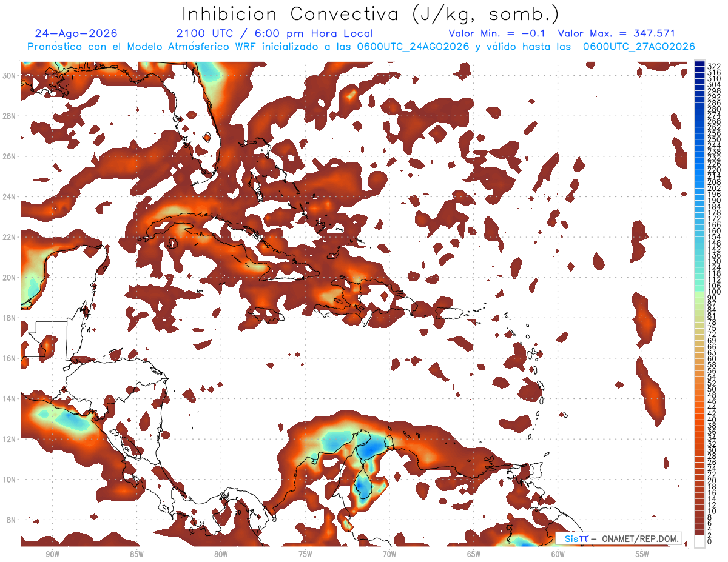Click the white color-scale swatch beside 0
Screen dimensions: 728x562
coord(700,540)
